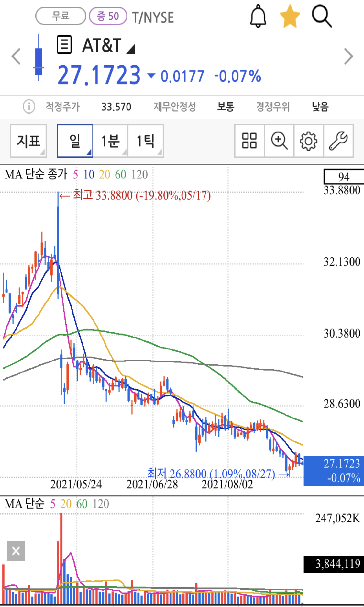Screen dimensions: 364x607
Task: Go to next stock with right arrow
Action: click(x=348, y=56)
